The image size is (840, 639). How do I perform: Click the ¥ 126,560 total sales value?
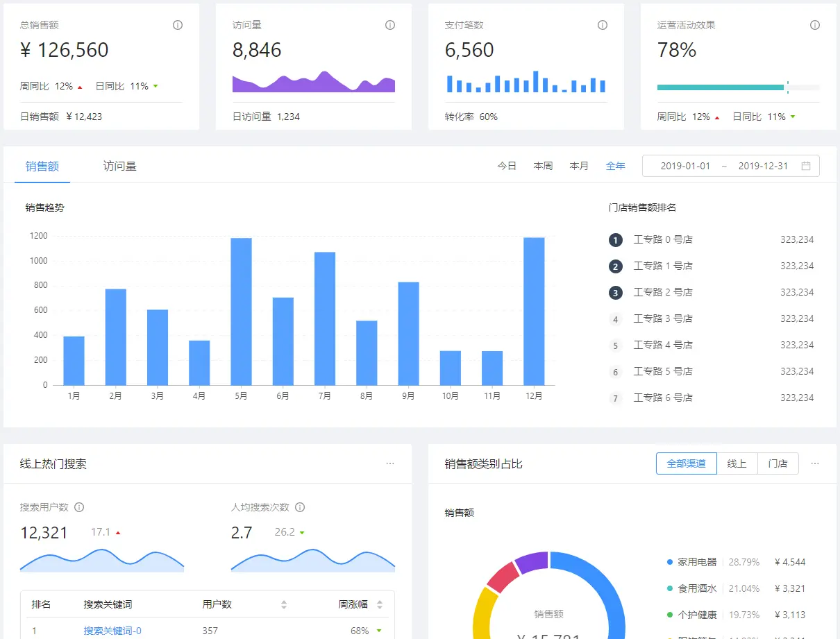click(65, 50)
